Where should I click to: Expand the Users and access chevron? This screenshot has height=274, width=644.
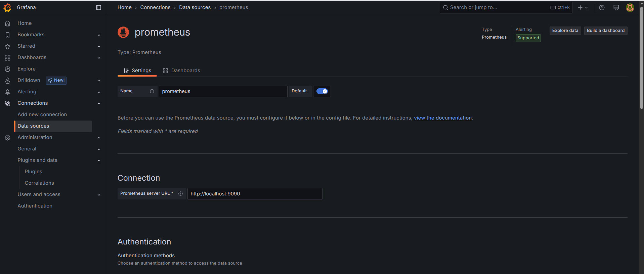pos(99,195)
